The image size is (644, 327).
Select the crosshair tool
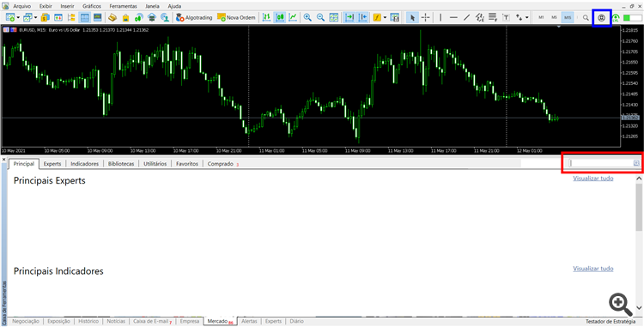click(426, 18)
